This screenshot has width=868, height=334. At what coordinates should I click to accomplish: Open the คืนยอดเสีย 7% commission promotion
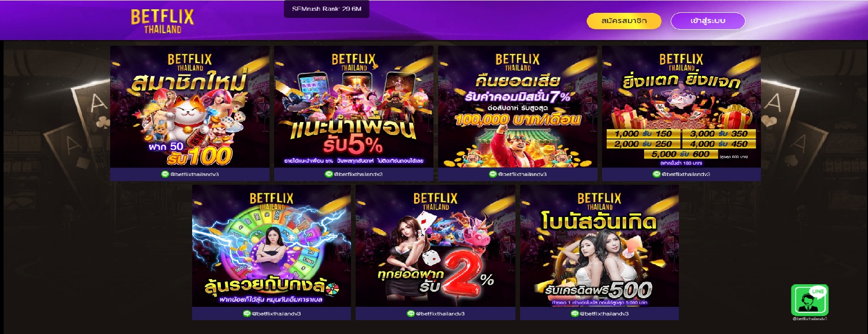pos(518,107)
